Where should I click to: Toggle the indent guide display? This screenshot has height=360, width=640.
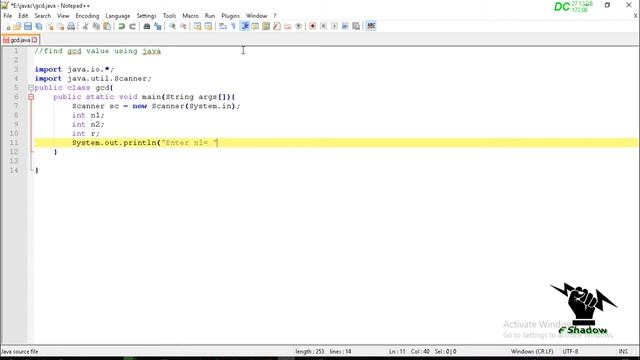[x=245, y=27]
